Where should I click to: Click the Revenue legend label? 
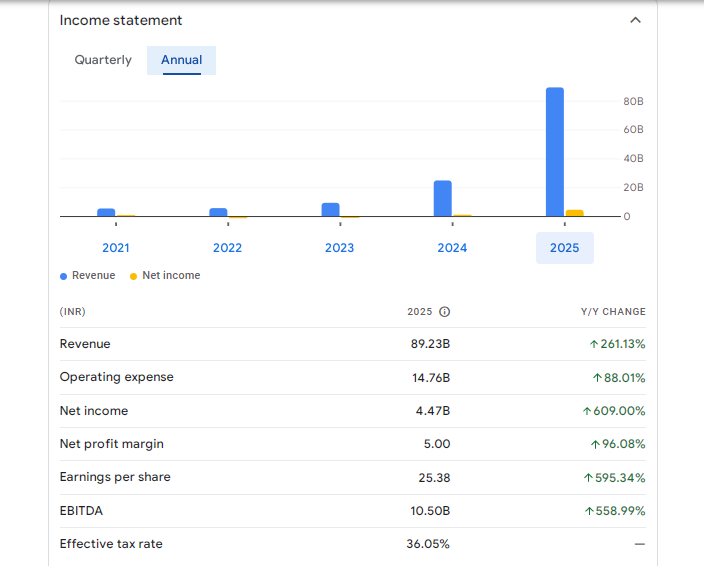pyautogui.click(x=93, y=275)
